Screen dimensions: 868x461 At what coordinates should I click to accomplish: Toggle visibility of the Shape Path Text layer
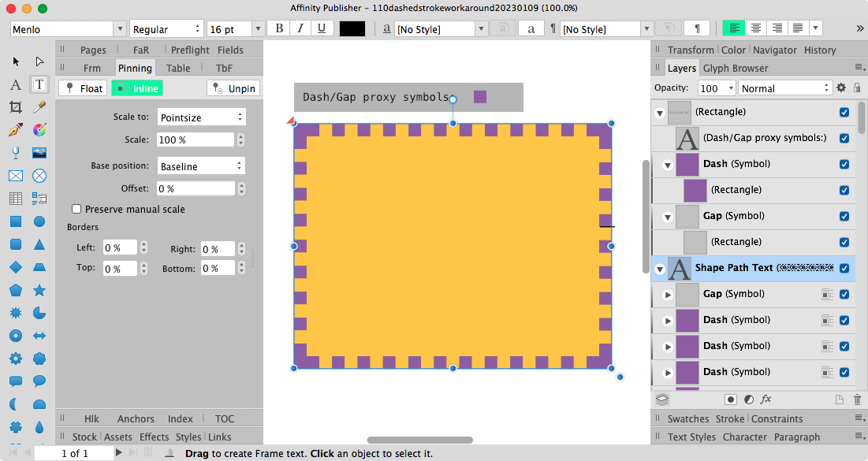point(844,268)
